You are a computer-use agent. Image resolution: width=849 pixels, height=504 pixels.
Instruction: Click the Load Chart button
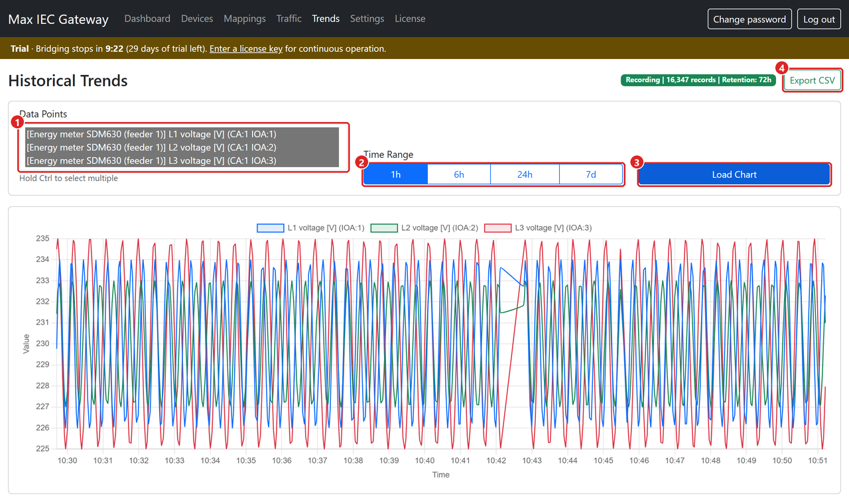tap(734, 174)
